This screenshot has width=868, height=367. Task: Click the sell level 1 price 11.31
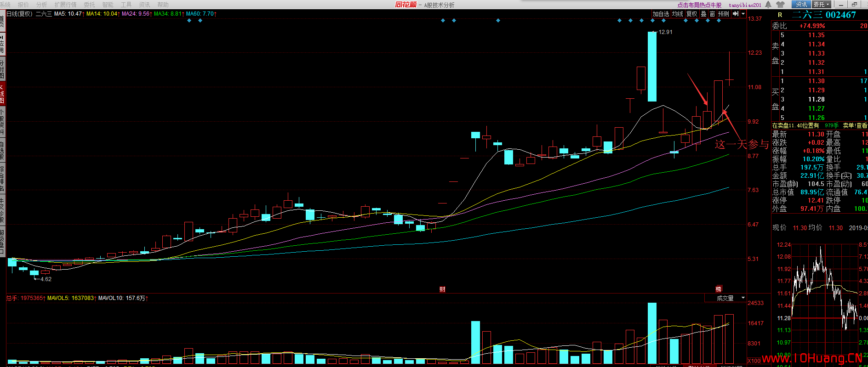click(x=817, y=72)
